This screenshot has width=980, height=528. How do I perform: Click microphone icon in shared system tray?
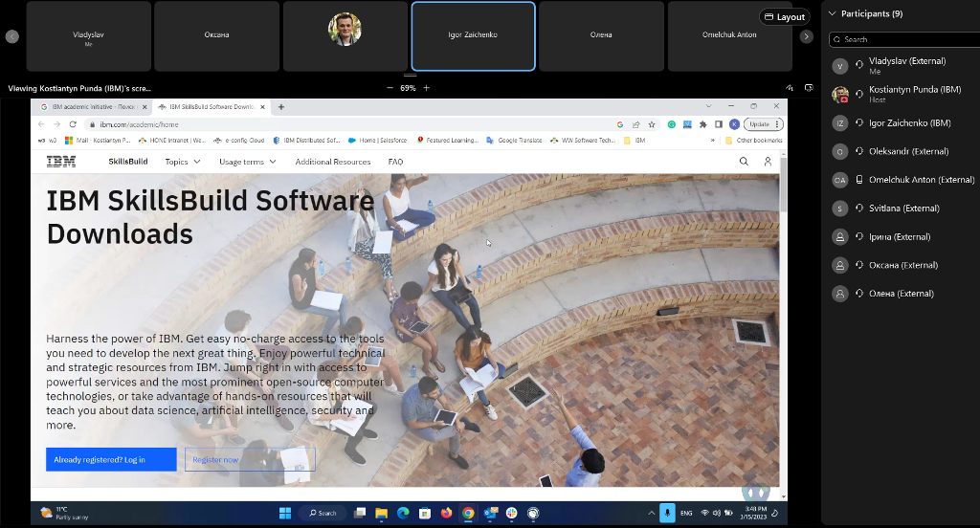coord(667,513)
